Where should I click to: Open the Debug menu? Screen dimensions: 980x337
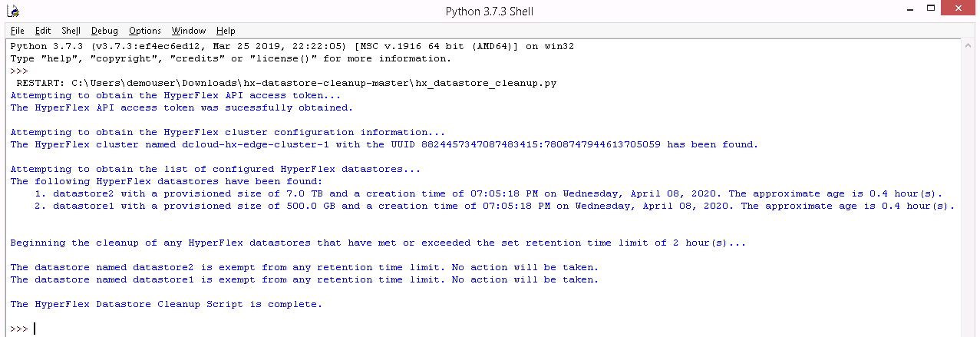click(104, 31)
